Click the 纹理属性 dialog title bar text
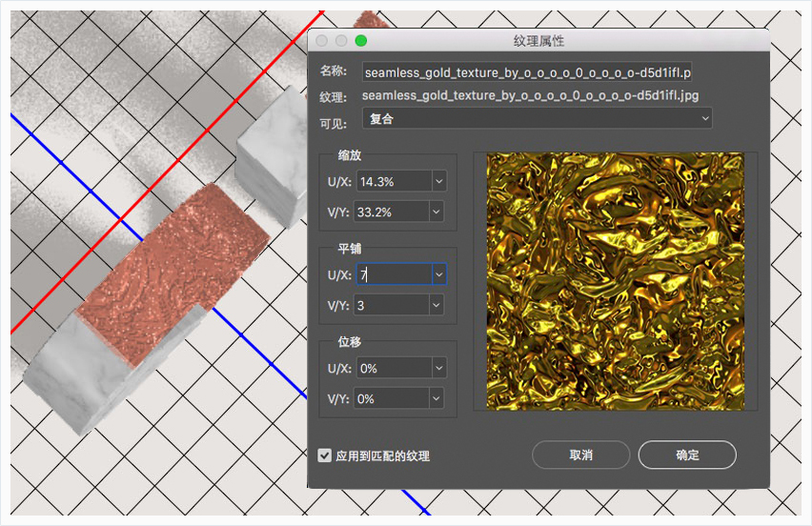This screenshot has height=526, width=812. (538, 41)
